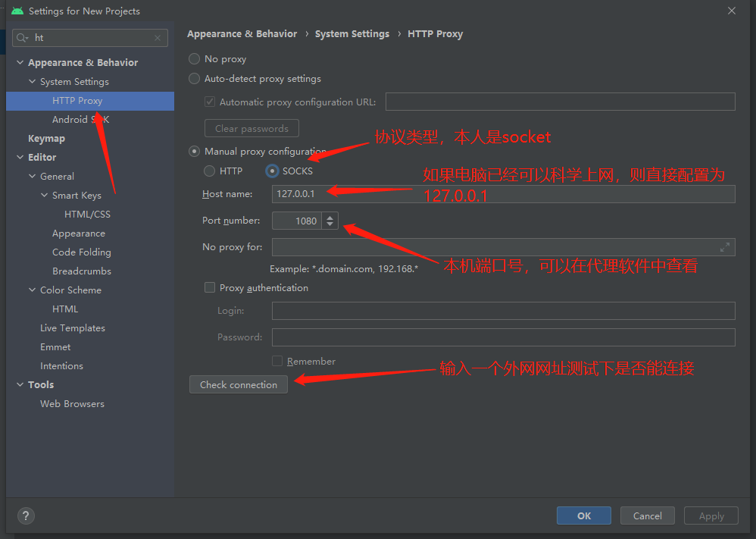The image size is (756, 539).
Task: Click the Android Studio title bar icon
Action: tap(17, 11)
